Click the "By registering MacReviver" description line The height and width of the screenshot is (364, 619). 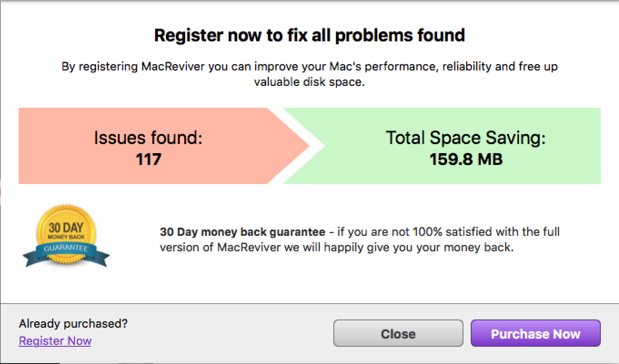tap(309, 66)
